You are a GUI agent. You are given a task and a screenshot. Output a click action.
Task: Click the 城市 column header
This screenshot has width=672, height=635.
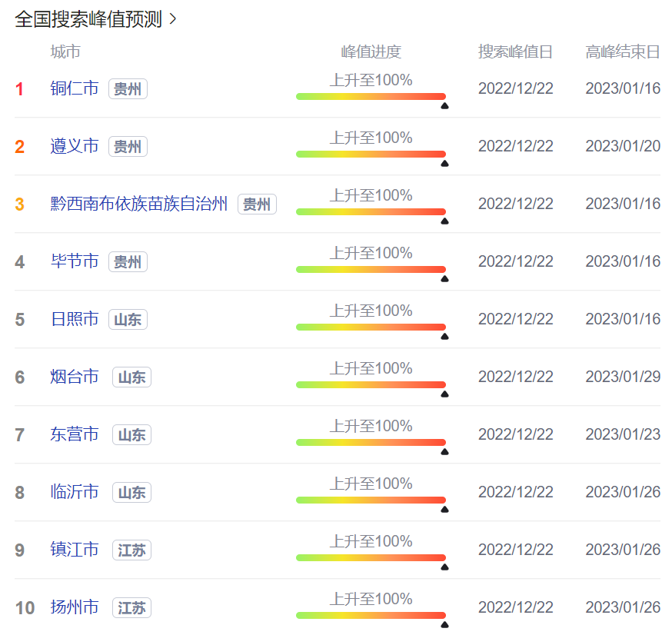click(65, 52)
